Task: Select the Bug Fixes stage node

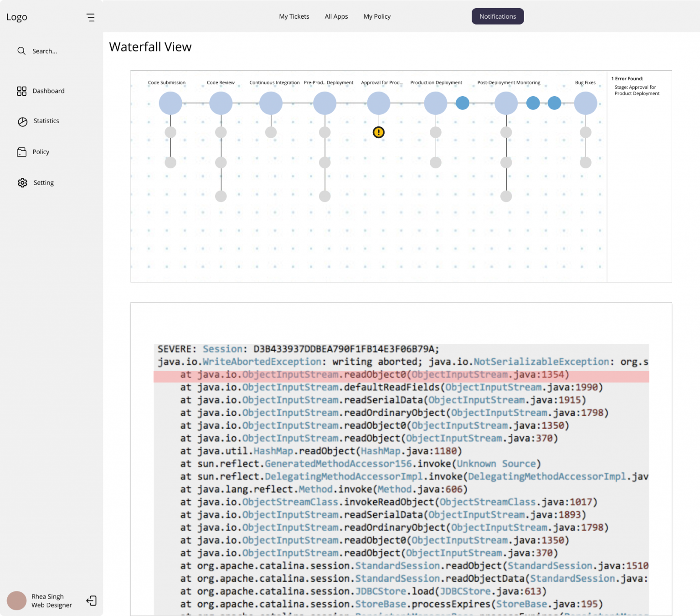Action: (x=585, y=103)
